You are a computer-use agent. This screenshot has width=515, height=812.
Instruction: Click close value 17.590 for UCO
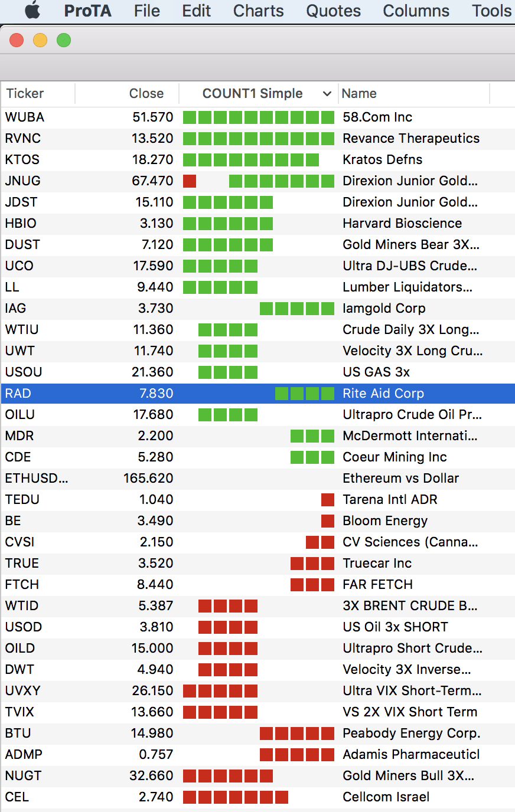pos(153,266)
